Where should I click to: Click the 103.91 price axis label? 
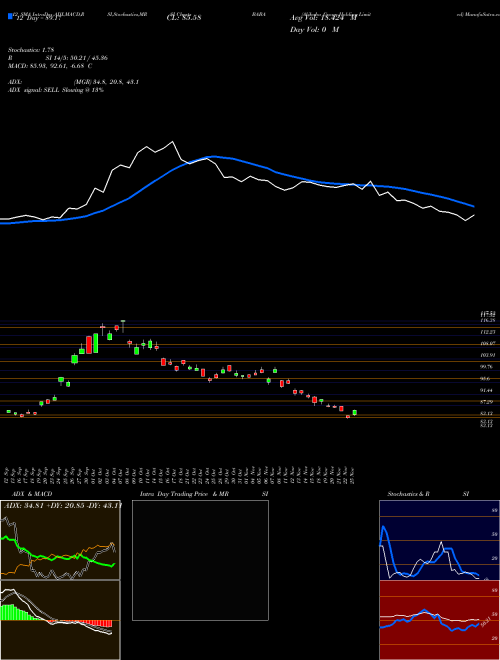(488, 355)
